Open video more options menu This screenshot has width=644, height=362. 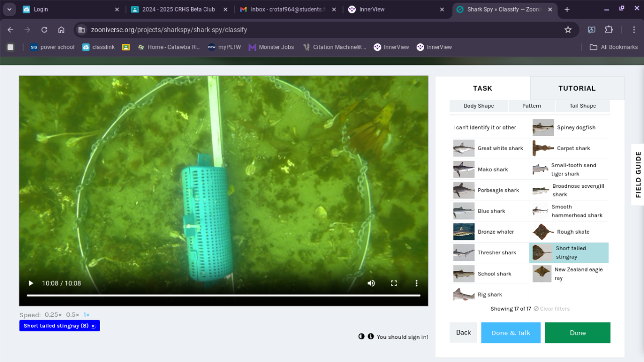click(417, 283)
